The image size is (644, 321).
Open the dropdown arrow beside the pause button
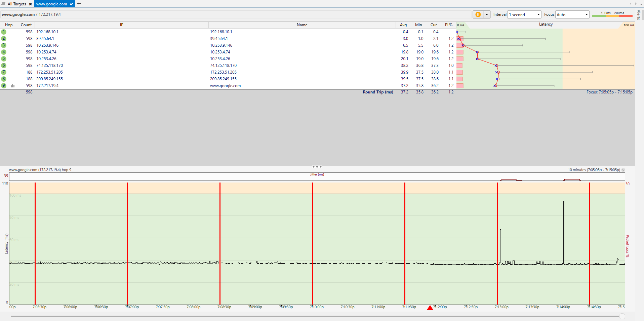[487, 14]
